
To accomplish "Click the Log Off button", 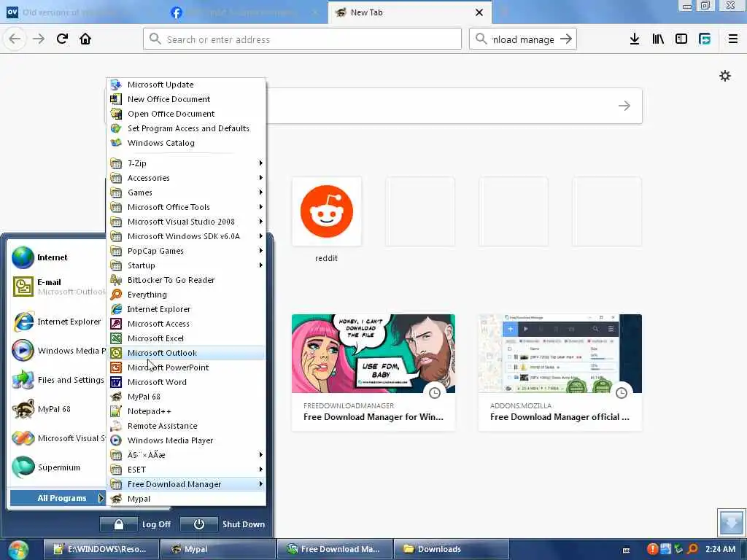I will [x=136, y=524].
